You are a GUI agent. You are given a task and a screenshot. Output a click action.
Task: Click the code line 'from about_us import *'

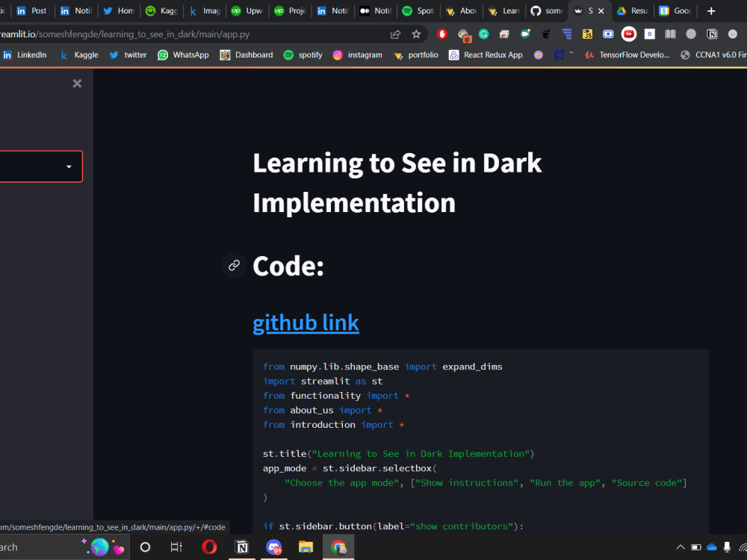point(323,410)
